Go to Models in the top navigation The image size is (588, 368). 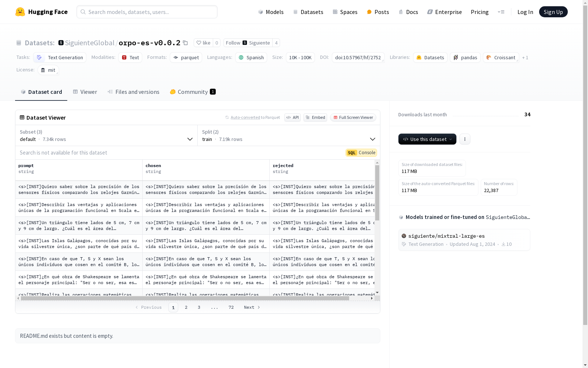(x=271, y=12)
